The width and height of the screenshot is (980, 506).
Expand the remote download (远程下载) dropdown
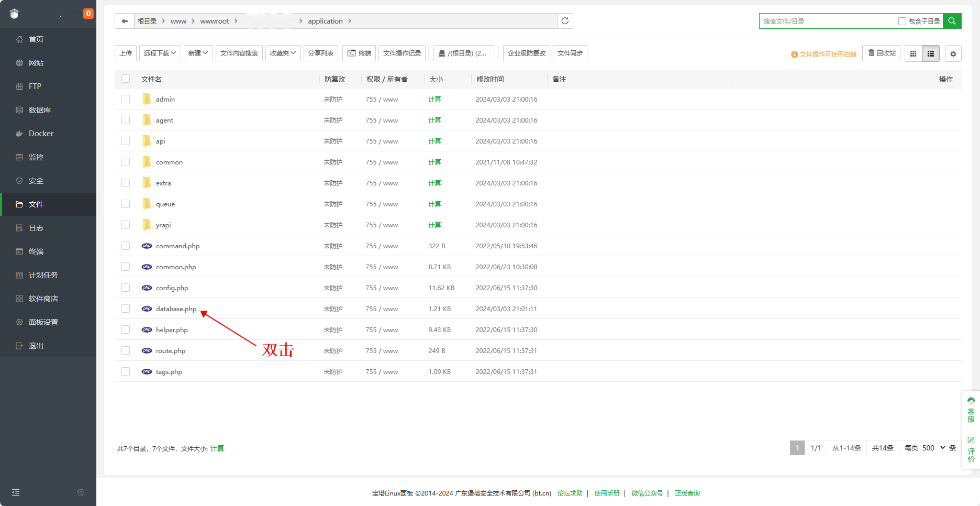point(160,53)
